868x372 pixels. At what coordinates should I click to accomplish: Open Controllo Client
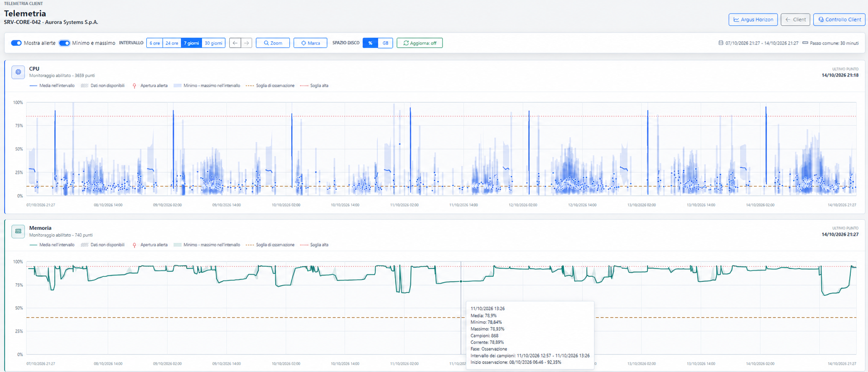[x=839, y=19]
